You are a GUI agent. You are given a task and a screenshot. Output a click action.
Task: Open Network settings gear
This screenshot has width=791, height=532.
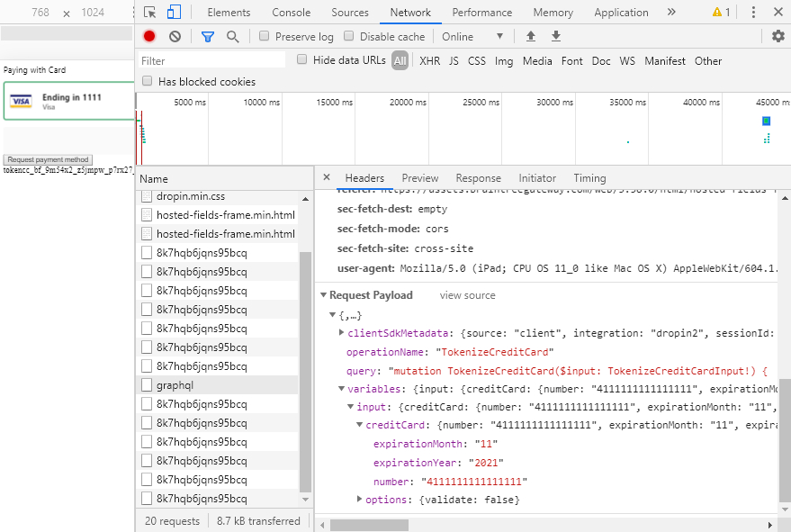(x=778, y=37)
